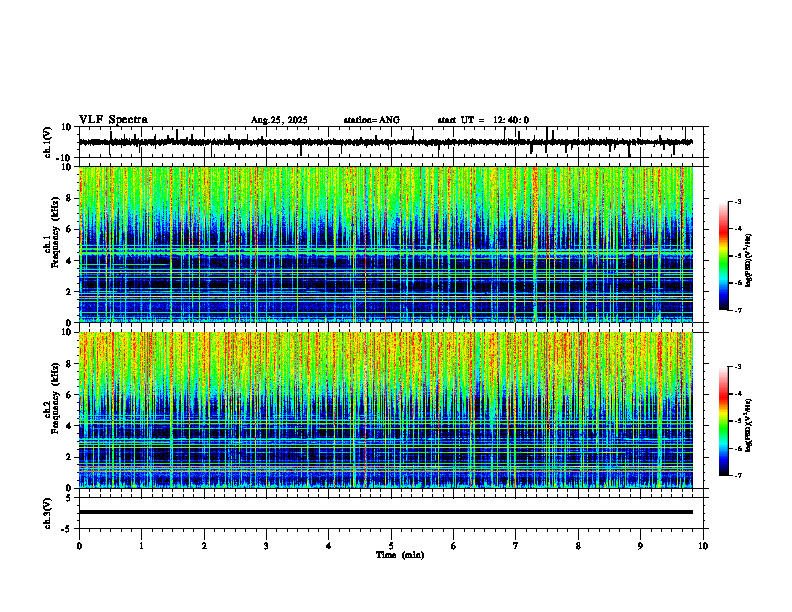Click the time axis tick label "10"
The image size is (792, 612).
pyautogui.click(x=703, y=546)
